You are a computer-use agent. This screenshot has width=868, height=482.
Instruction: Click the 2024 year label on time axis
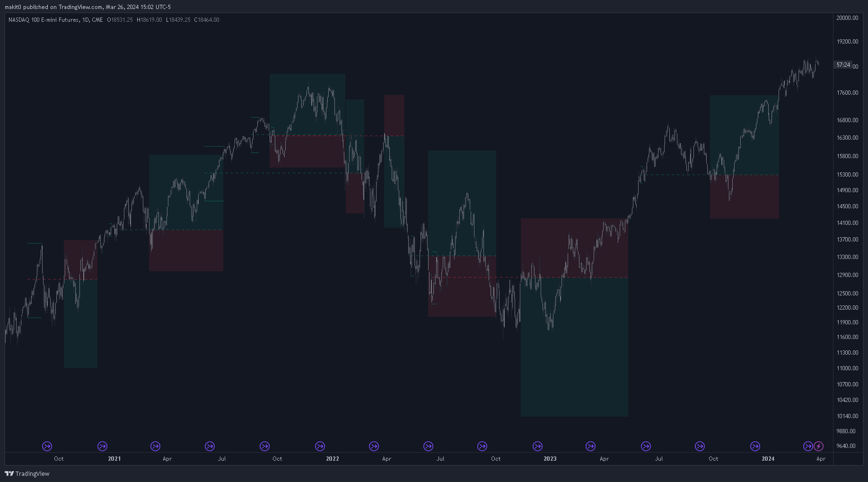[768, 459]
